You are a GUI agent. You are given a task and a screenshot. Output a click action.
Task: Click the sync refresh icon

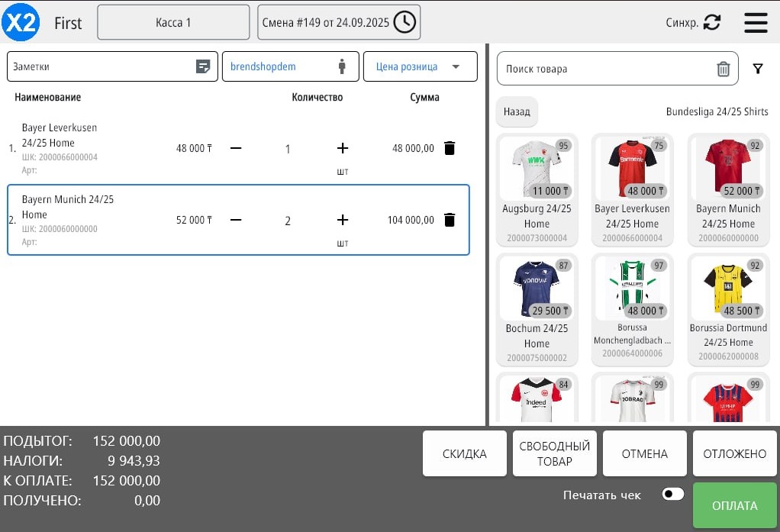712,23
